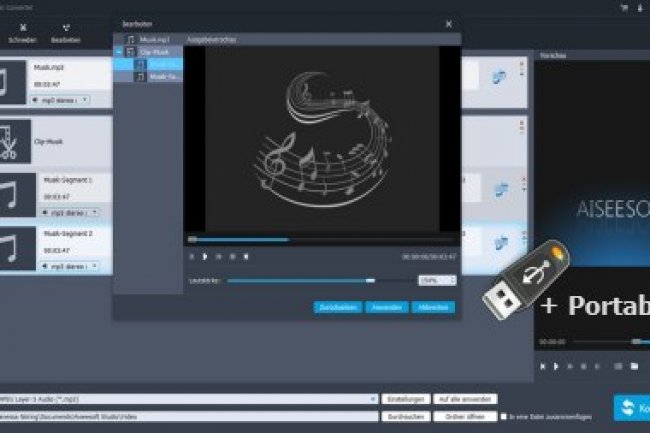Enable In eine Datei zusammenfügen checkbox
The height and width of the screenshot is (433, 650).
(x=504, y=416)
